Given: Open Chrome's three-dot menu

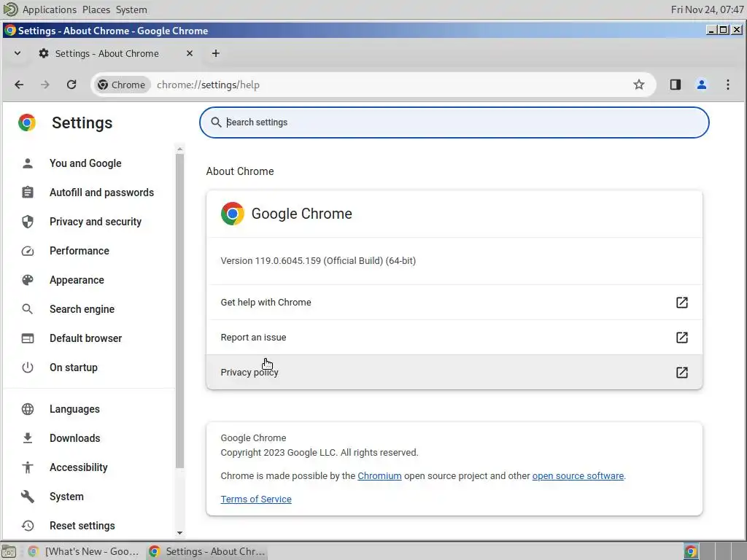Looking at the screenshot, I should coord(727,85).
